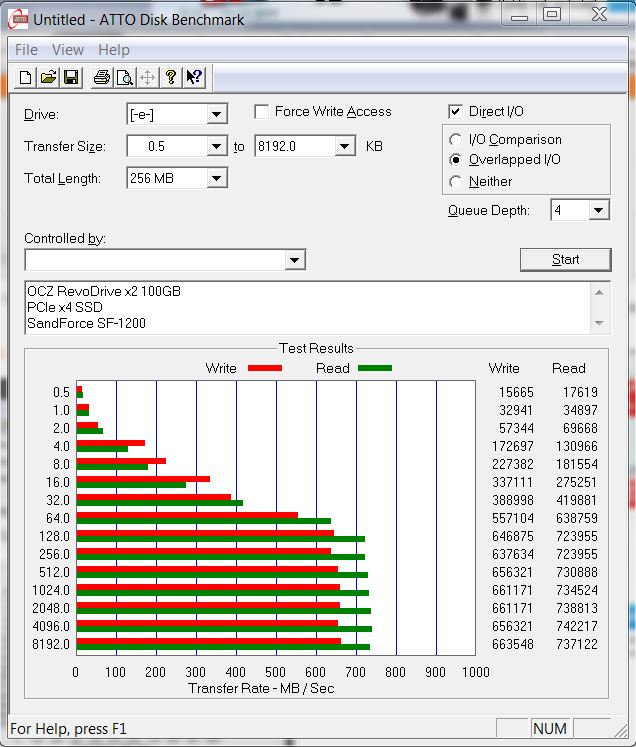Activate the context help pointer icon
The height and width of the screenshot is (747, 636).
(194, 78)
